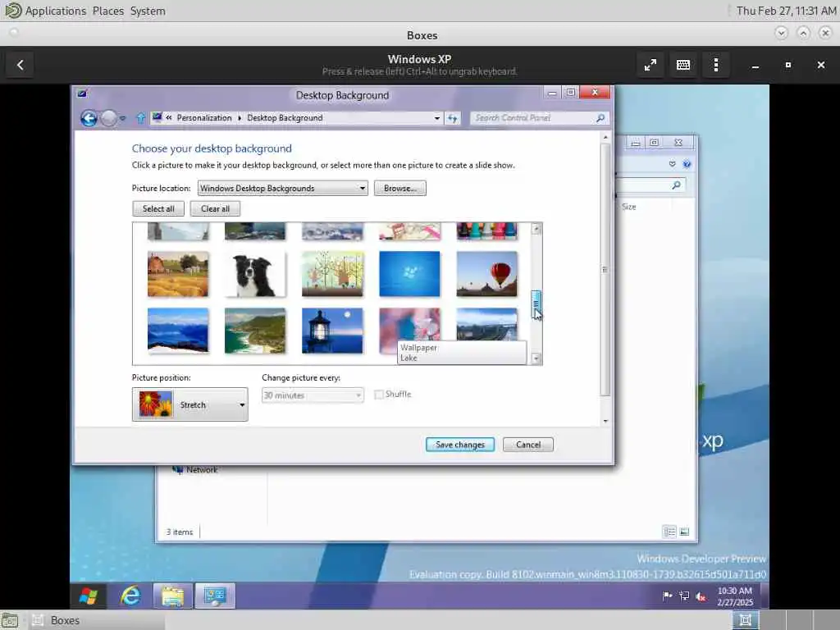Open Picture location combo box
Viewport: 840px width, 630px height.
coord(282,188)
